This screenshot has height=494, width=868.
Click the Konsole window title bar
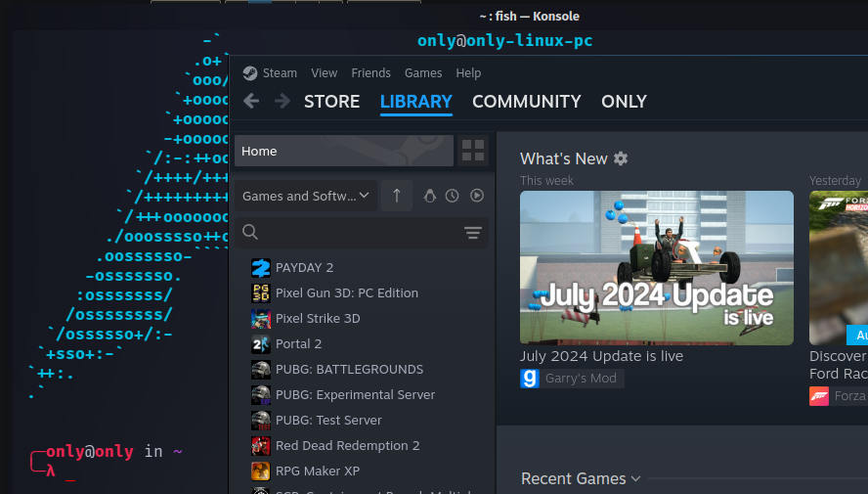(529, 16)
